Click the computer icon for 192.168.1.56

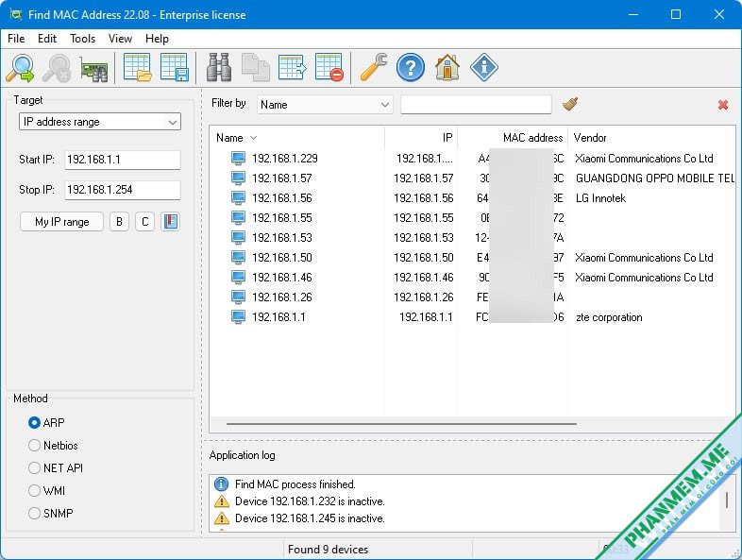[x=238, y=198]
